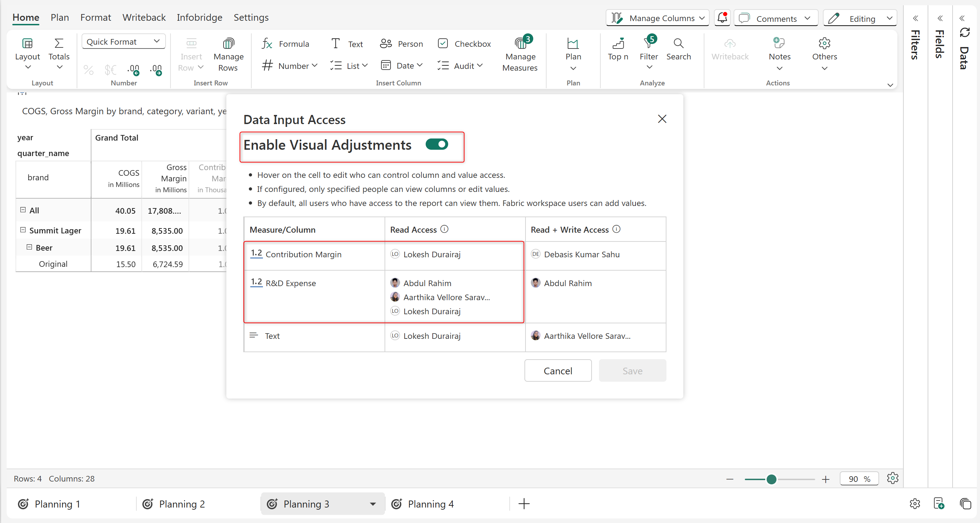Viewport: 980px width, 523px height.
Task: Open the Quick Format dropdown
Action: point(123,41)
